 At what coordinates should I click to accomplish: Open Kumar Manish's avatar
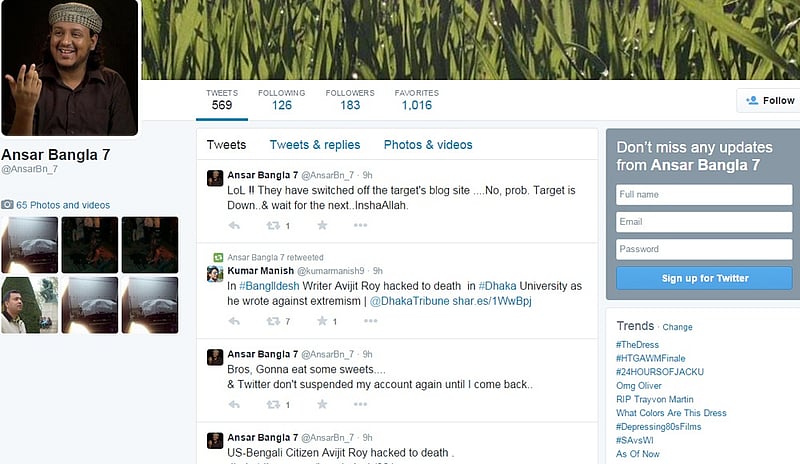pyautogui.click(x=215, y=274)
